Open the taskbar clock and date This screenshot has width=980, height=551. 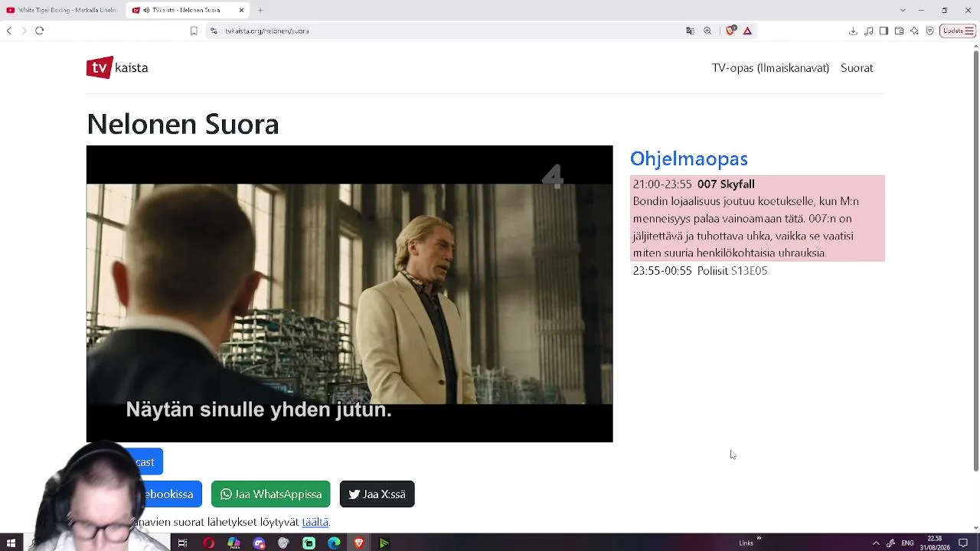[935, 543]
